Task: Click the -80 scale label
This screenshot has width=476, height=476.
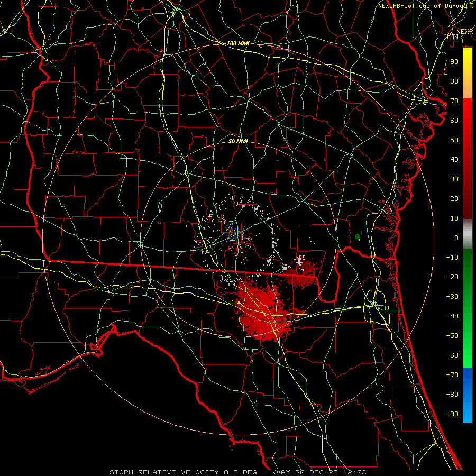Action: click(452, 395)
